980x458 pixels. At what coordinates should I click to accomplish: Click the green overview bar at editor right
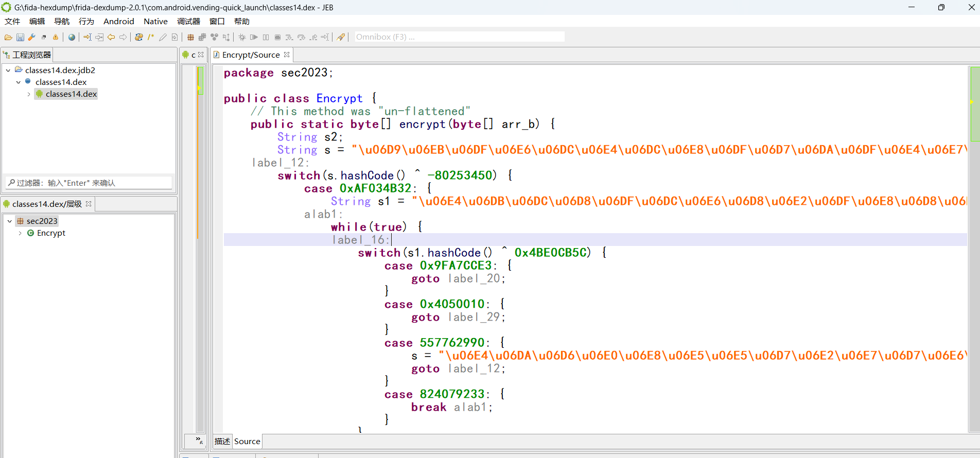974,104
